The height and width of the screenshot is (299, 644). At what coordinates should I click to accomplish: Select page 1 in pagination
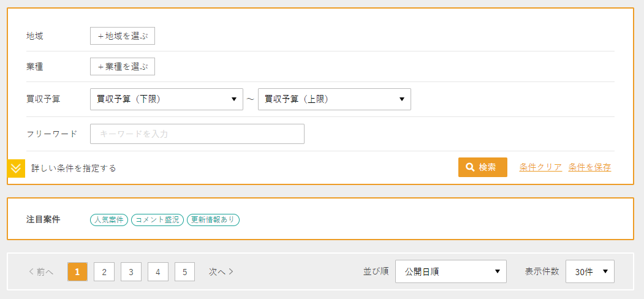(x=77, y=272)
